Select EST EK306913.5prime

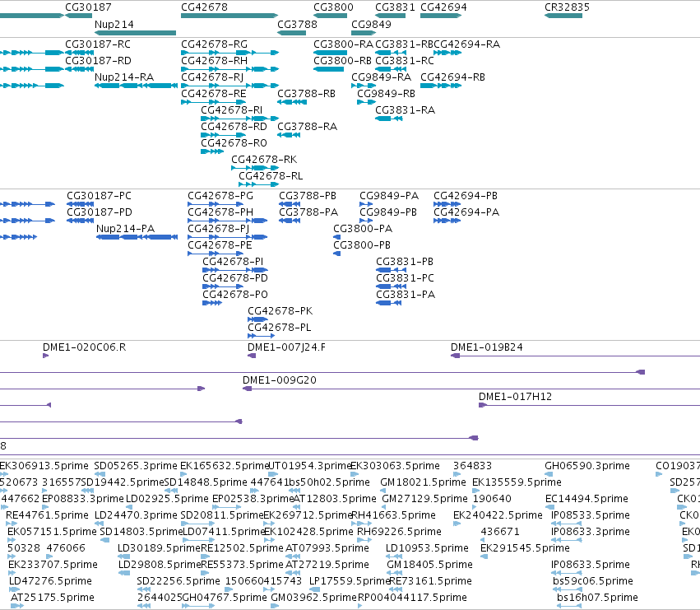click(x=44, y=466)
